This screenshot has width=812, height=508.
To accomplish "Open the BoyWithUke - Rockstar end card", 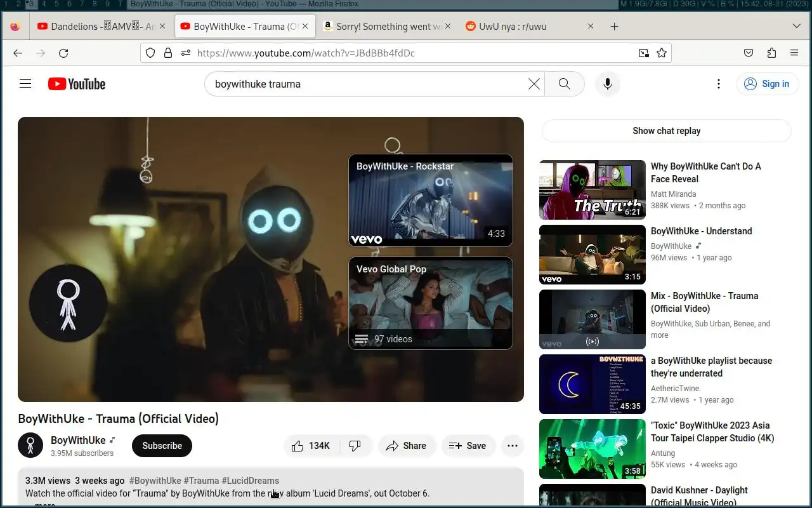I will click(x=431, y=200).
